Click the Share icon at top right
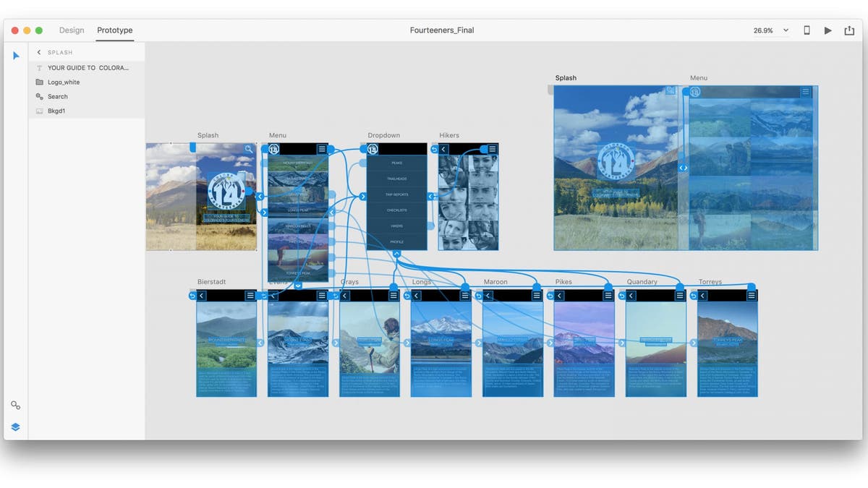This screenshot has width=868, height=488. 849,30
